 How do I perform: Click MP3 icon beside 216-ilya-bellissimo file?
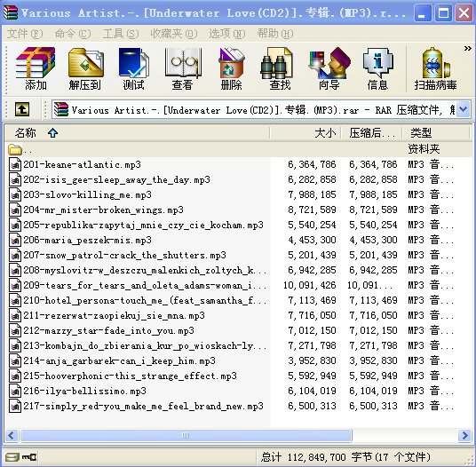15,392
